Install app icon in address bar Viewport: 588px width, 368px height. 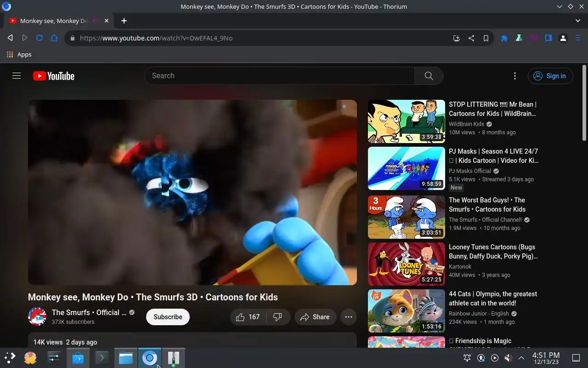tap(456, 38)
